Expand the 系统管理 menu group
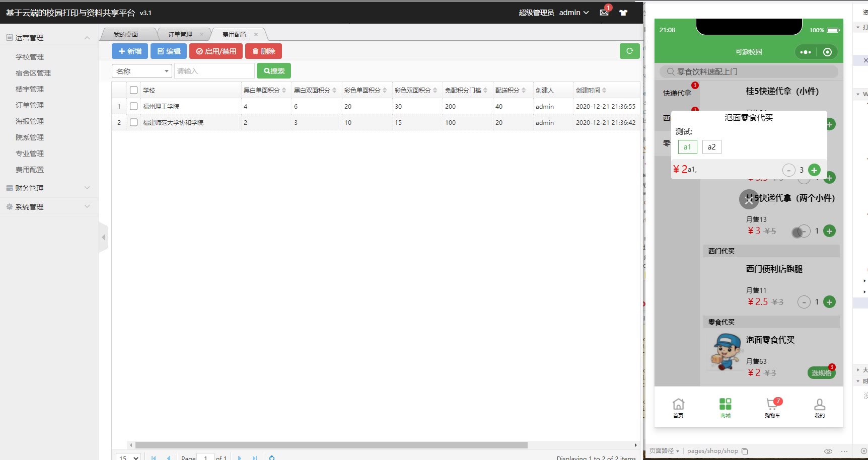868x460 pixels. coord(49,207)
